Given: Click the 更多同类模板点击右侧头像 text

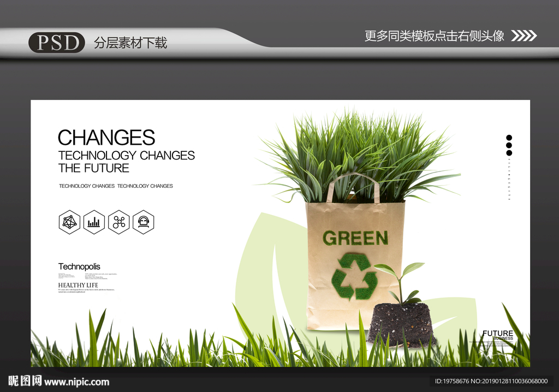Looking at the screenshot, I should click(434, 35).
